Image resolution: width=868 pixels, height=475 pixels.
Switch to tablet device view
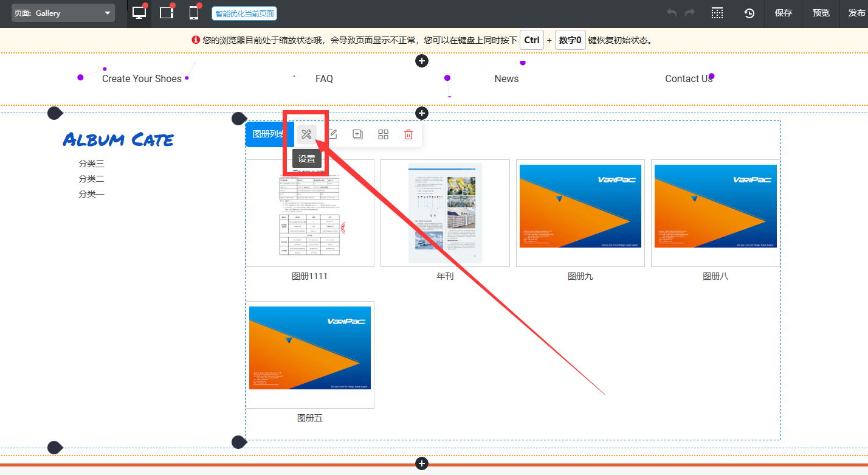(167, 13)
